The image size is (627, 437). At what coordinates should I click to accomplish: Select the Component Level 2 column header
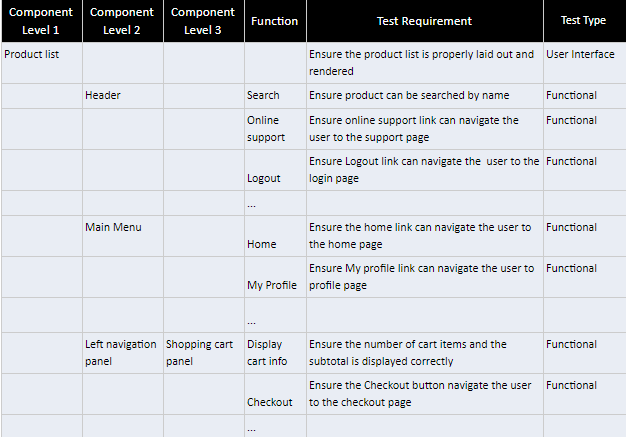click(x=123, y=21)
